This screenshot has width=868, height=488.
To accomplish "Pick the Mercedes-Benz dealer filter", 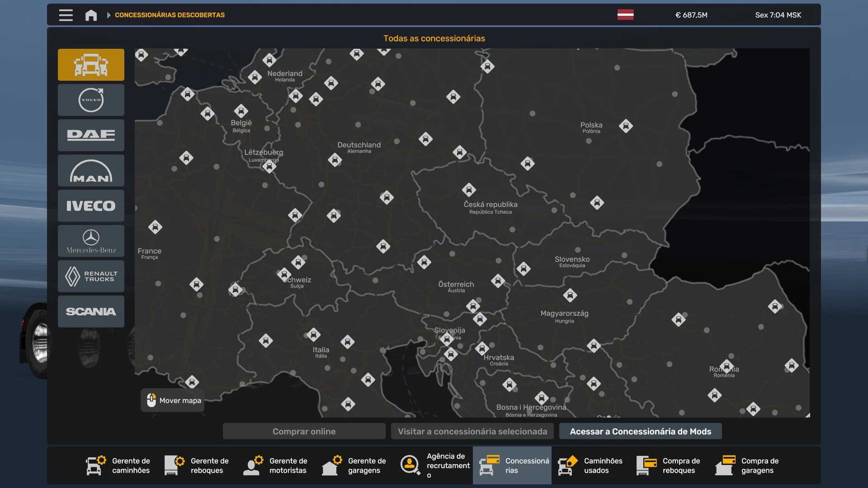I will 91,241.
